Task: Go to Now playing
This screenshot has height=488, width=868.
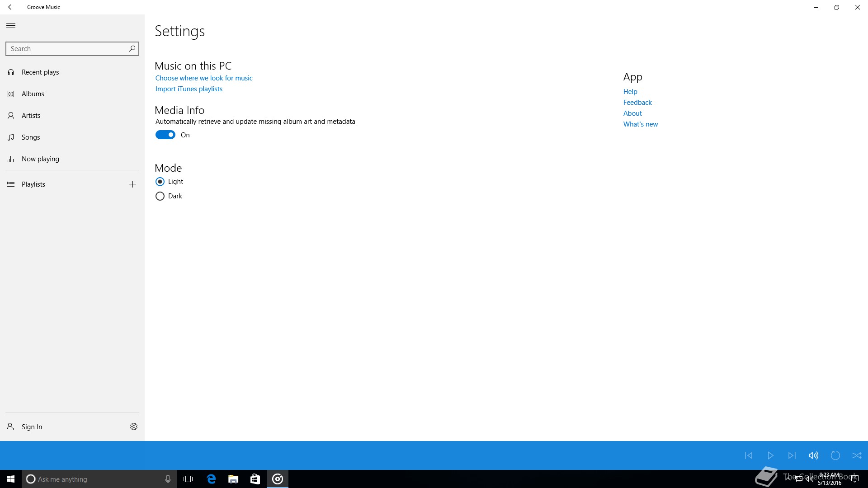Action: click(x=40, y=159)
